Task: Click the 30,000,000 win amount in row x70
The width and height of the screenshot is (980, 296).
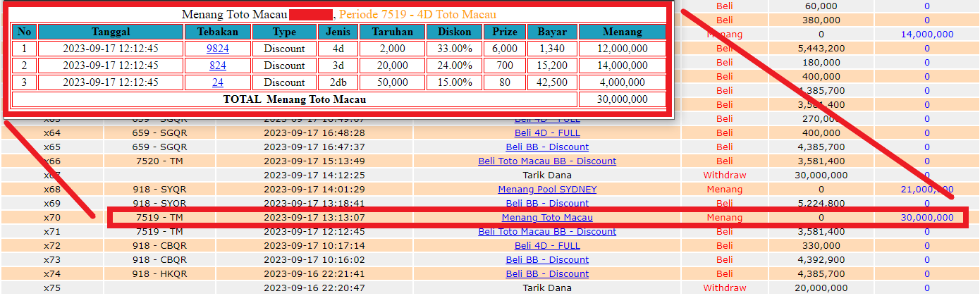Action: [927, 218]
